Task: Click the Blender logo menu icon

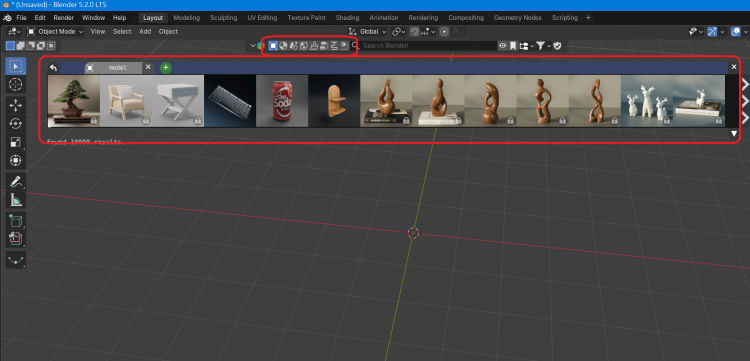Action: 8,18
